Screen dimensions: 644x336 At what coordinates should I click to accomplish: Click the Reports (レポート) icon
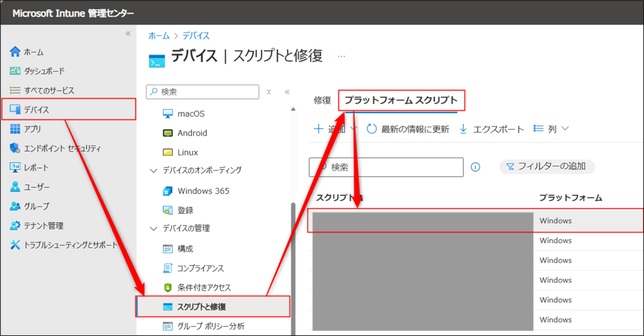(15, 168)
